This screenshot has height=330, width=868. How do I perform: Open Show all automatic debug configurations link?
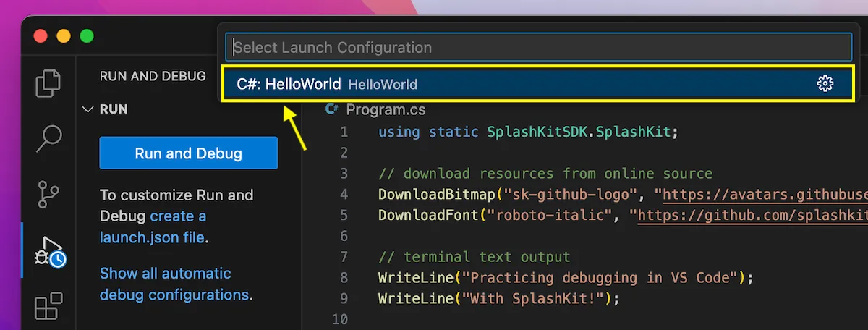[x=174, y=284]
